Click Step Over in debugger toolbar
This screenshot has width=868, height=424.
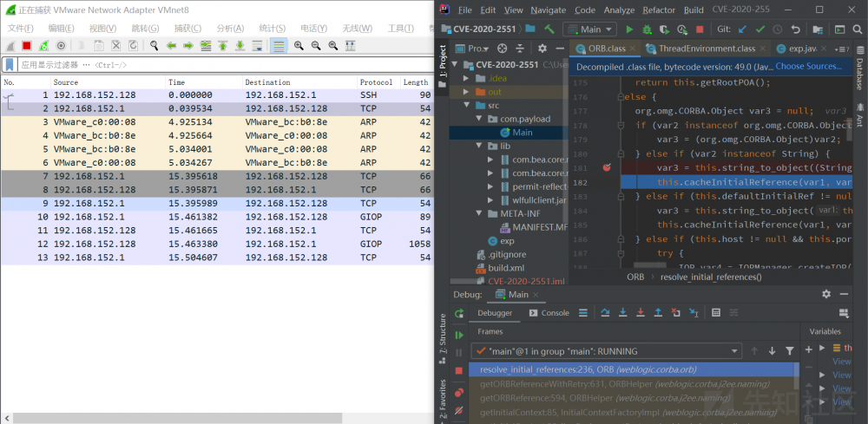point(604,313)
